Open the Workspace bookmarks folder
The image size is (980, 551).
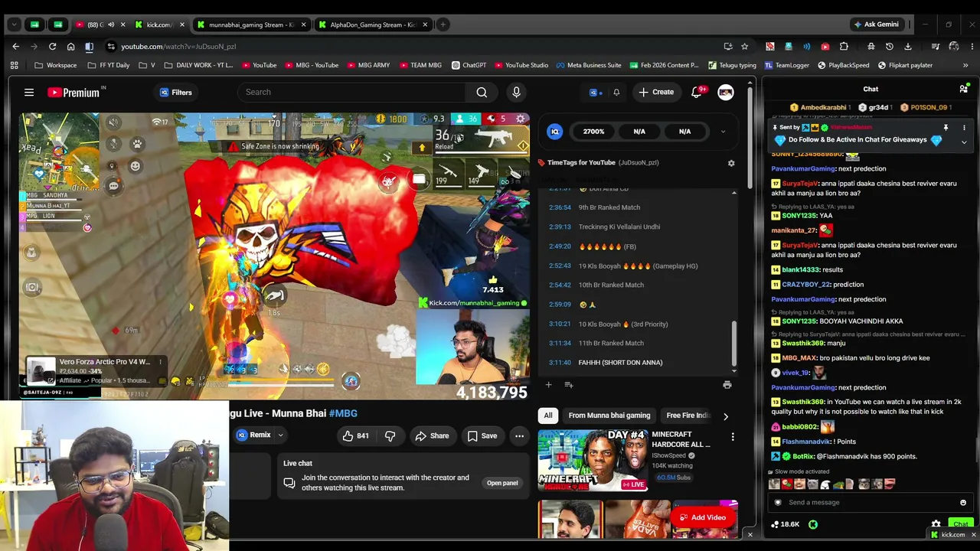click(x=55, y=65)
